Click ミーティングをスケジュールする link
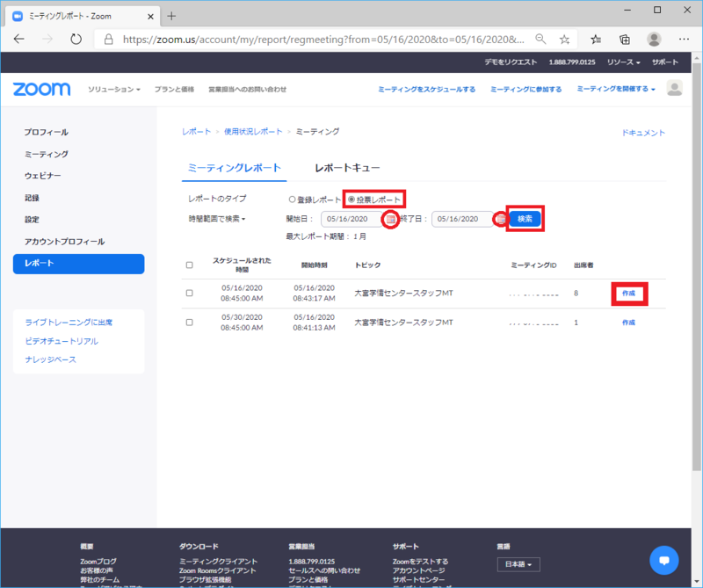The image size is (703, 588). (427, 90)
